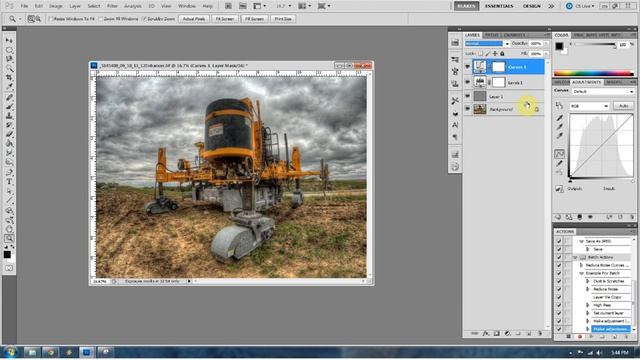640x360 pixels.
Task: Select the black point eyedropper in Curves
Action: pyautogui.click(x=559, y=118)
